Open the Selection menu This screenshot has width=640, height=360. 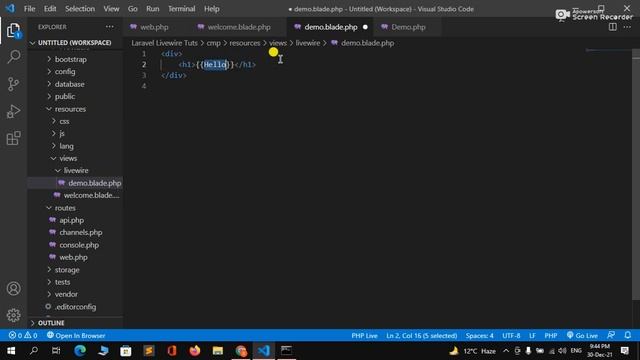tap(80, 9)
